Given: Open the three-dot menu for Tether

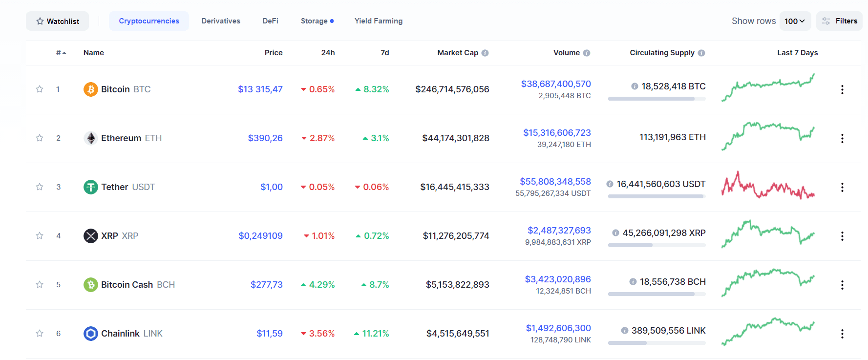Looking at the screenshot, I should point(842,187).
